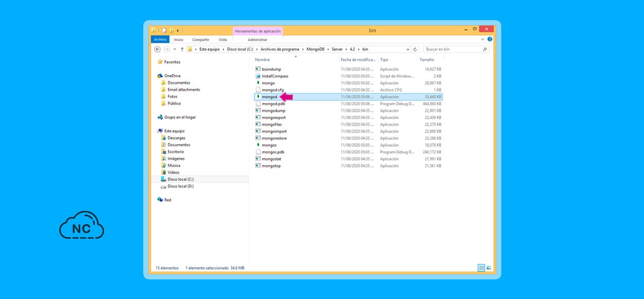Open Explorer help question mark
This screenshot has width=644, height=299.
pyautogui.click(x=489, y=39)
